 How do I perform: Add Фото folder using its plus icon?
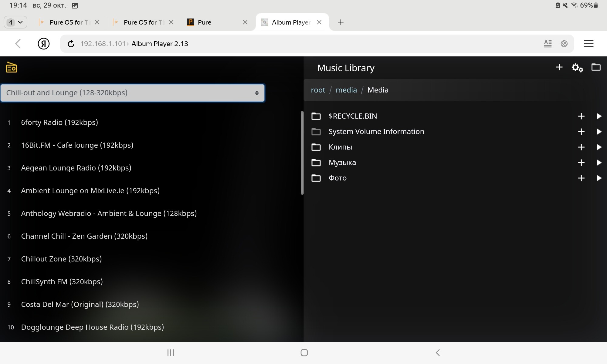pyautogui.click(x=581, y=178)
